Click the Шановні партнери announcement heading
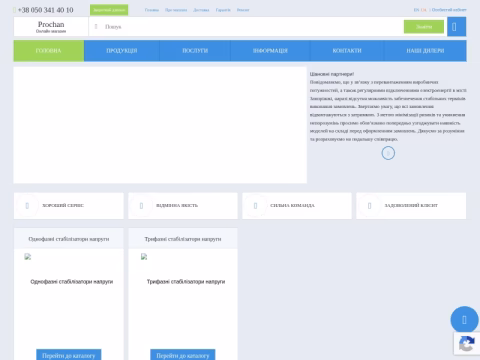Viewport: 480px width, 360px height. [x=332, y=74]
